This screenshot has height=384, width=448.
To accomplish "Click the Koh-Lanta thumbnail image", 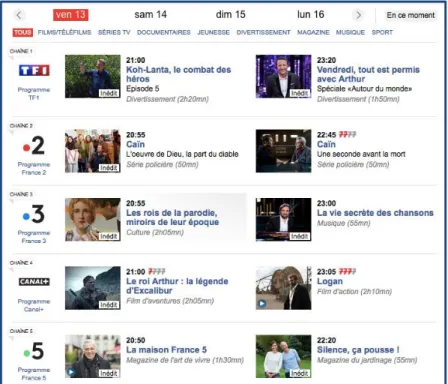I will click(93, 76).
